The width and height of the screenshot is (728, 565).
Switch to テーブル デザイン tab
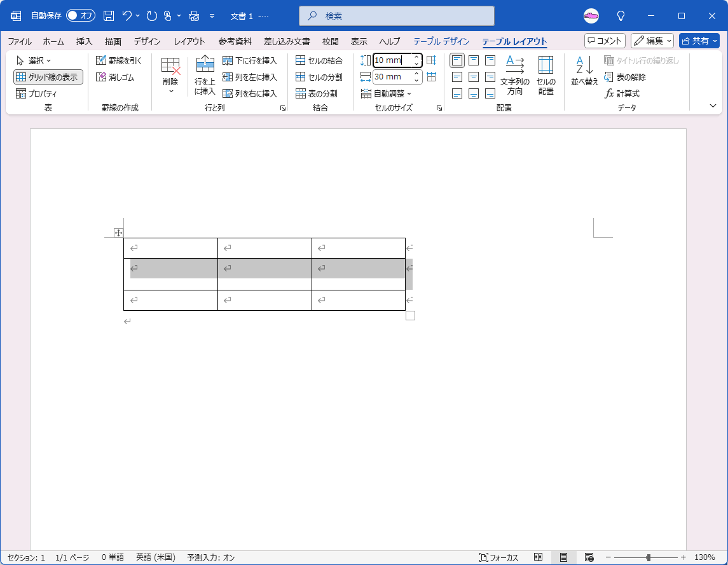[x=441, y=41]
